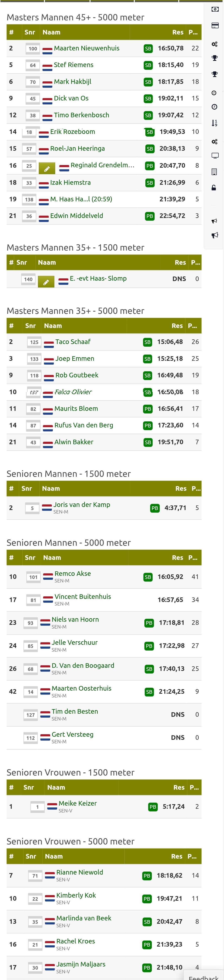Image resolution: width=224 pixels, height=980 pixels.
Task: Click Naam header in Senioren Mannen 5000 table
Action: coord(52,557)
